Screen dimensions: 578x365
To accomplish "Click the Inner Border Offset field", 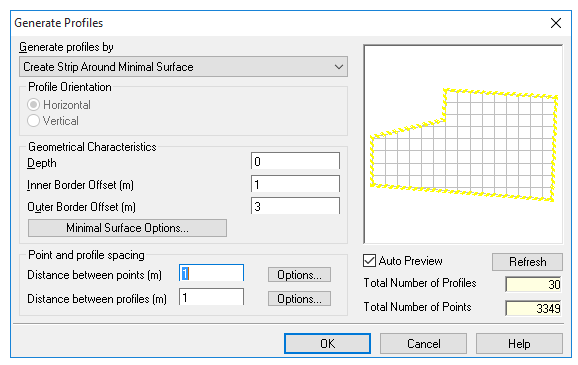I will pyautogui.click(x=295, y=184).
